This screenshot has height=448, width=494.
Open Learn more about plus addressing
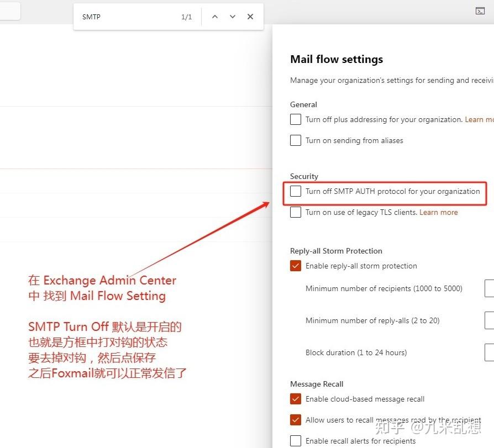[479, 119]
